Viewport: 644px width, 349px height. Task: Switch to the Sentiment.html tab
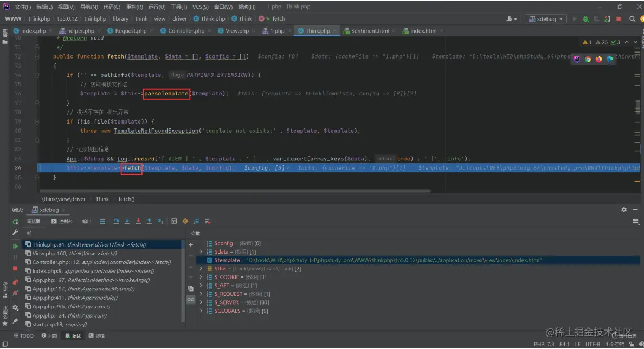coord(370,31)
